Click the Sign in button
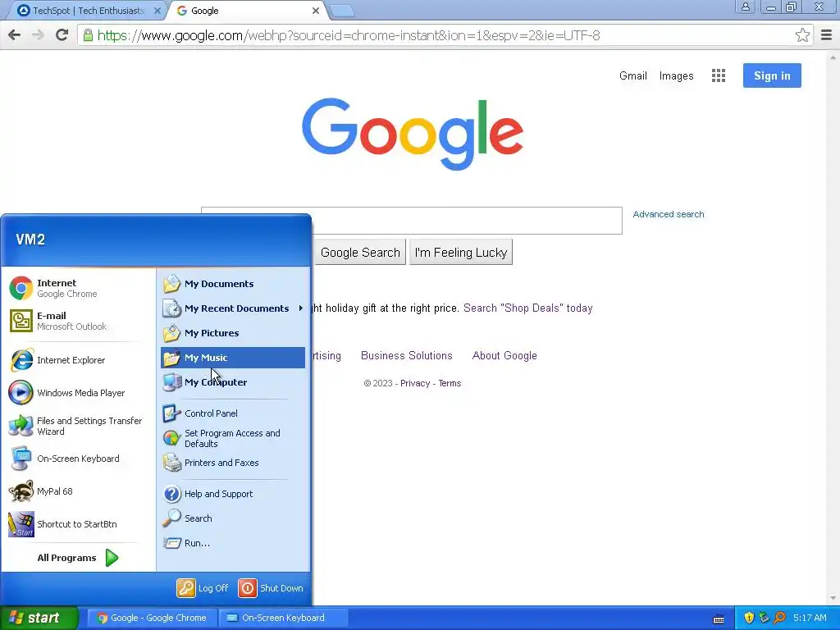This screenshot has width=840, height=630. click(772, 75)
